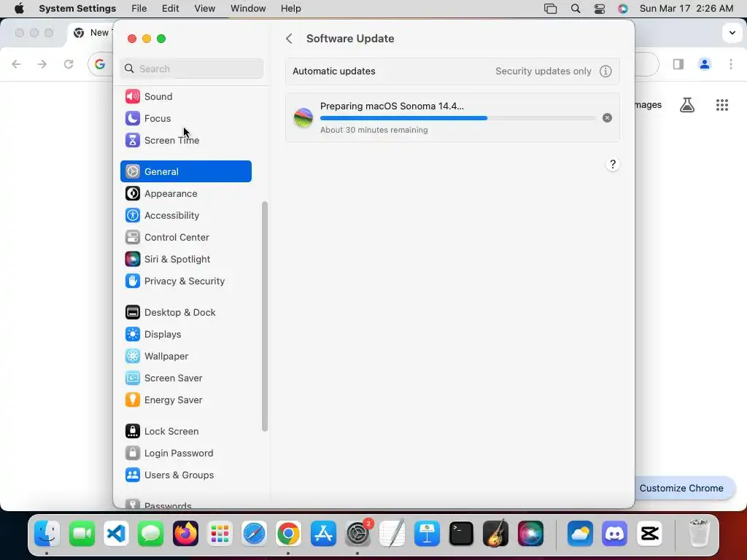747x560 pixels.
Task: Go back from Software Update
Action: (289, 39)
